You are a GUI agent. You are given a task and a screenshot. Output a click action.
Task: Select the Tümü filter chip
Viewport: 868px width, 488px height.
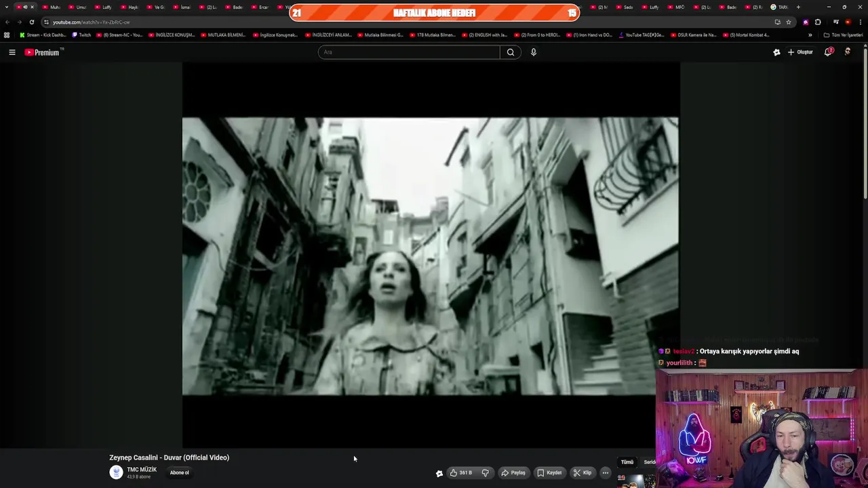pos(627,462)
